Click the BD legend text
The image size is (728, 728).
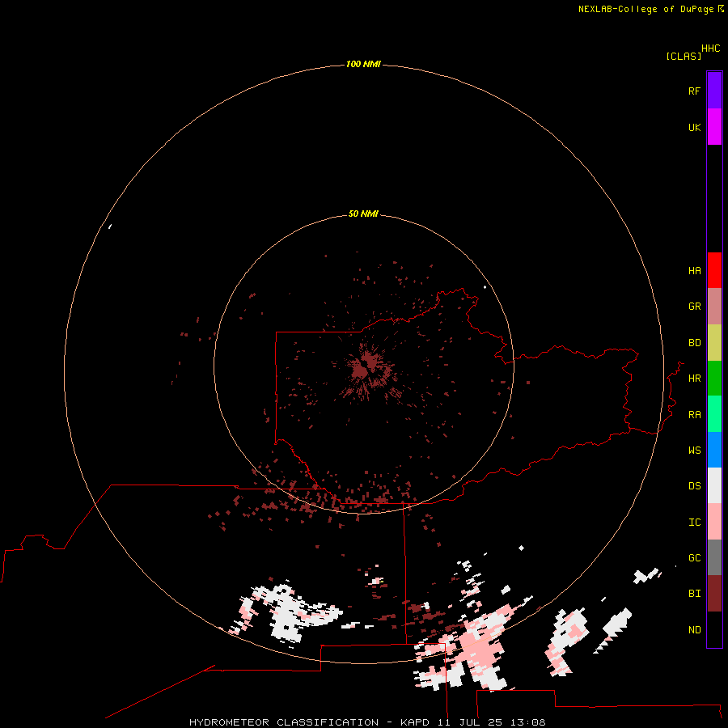[x=694, y=343]
